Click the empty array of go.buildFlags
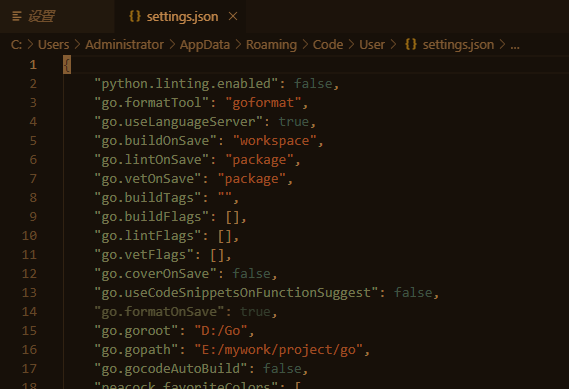Screen dimensions: 569x389 click(232, 217)
